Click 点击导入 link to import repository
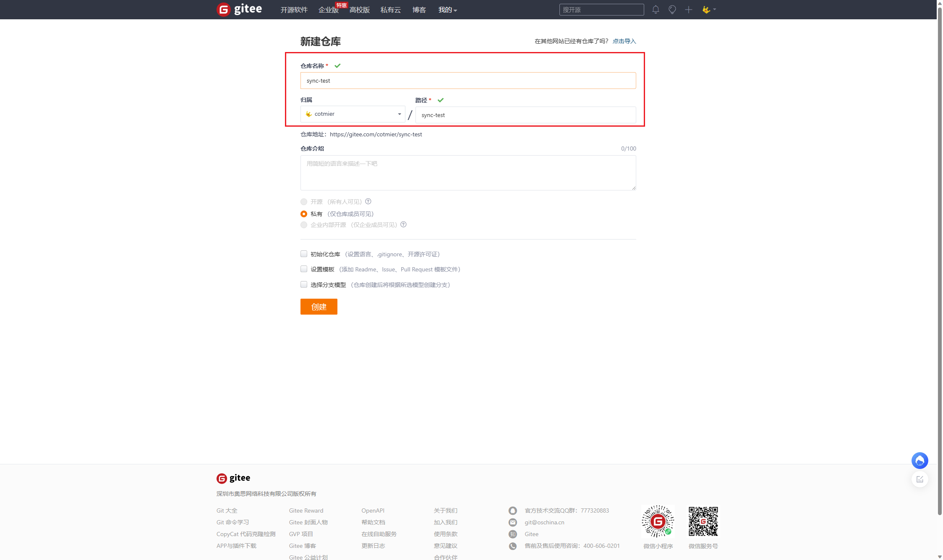The height and width of the screenshot is (560, 943). 624,42
